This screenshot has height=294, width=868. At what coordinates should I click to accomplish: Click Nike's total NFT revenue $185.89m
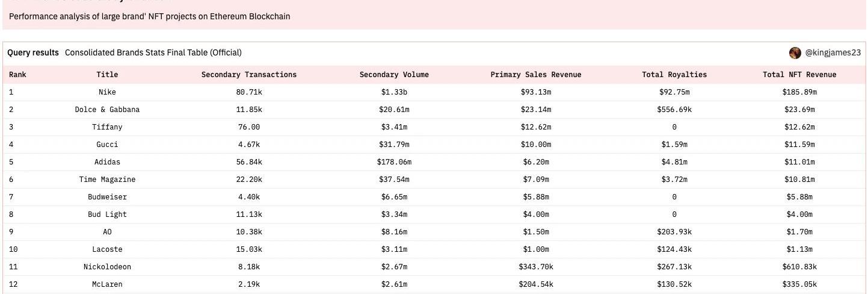799,92
